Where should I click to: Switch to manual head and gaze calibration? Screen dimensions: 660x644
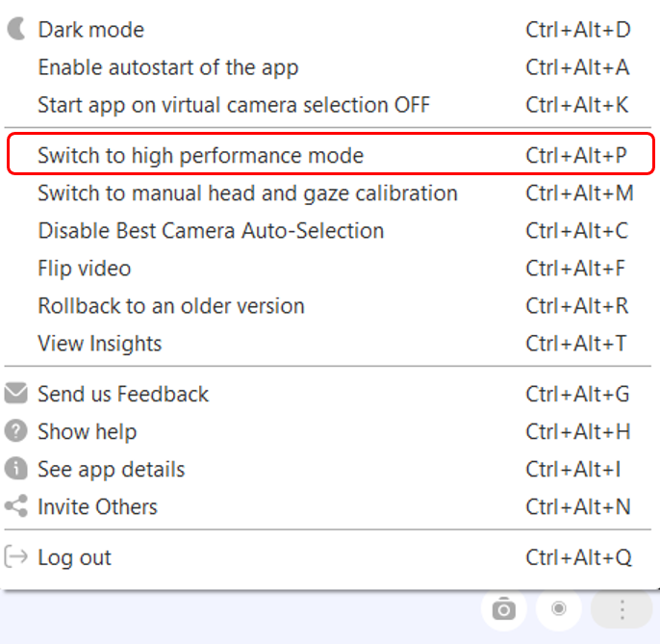point(247,193)
